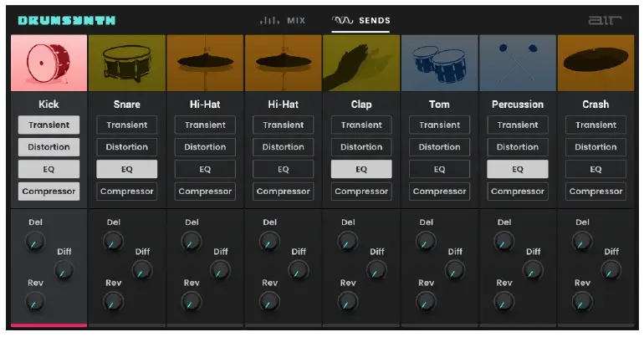Enable EQ on the Tom channel
644x337 pixels.
tap(439, 169)
